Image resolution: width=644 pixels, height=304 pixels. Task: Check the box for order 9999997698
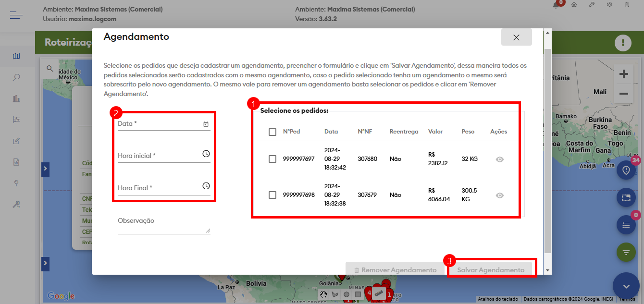(x=272, y=195)
